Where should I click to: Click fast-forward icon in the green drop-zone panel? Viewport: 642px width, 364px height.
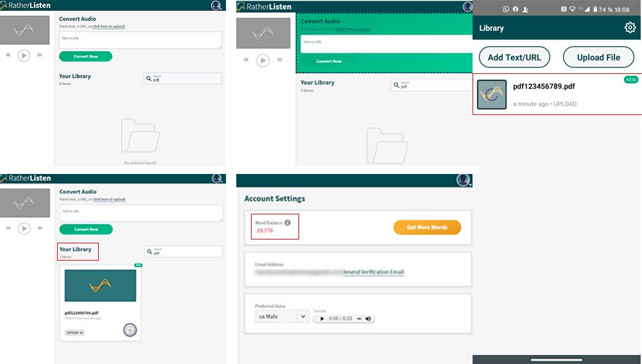click(x=280, y=60)
